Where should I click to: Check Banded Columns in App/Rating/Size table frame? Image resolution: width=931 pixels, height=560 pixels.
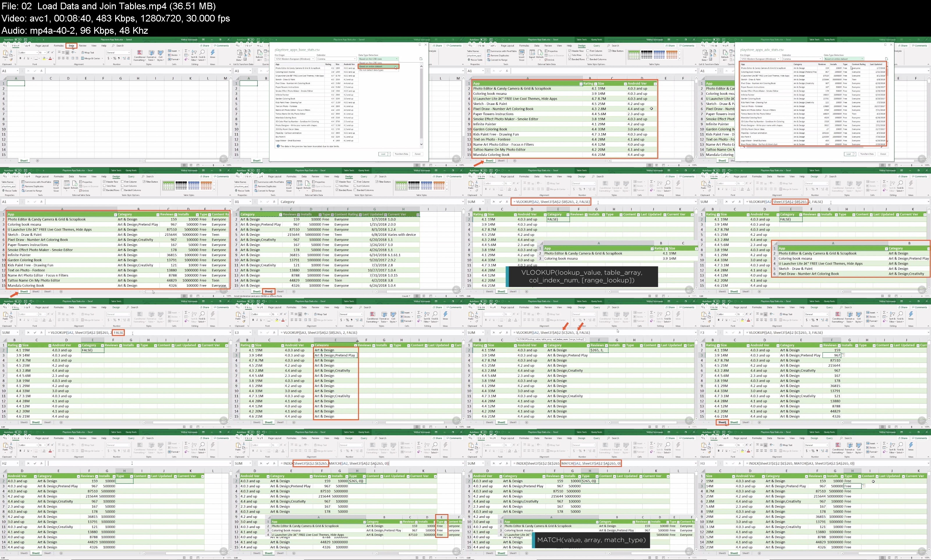click(588, 59)
